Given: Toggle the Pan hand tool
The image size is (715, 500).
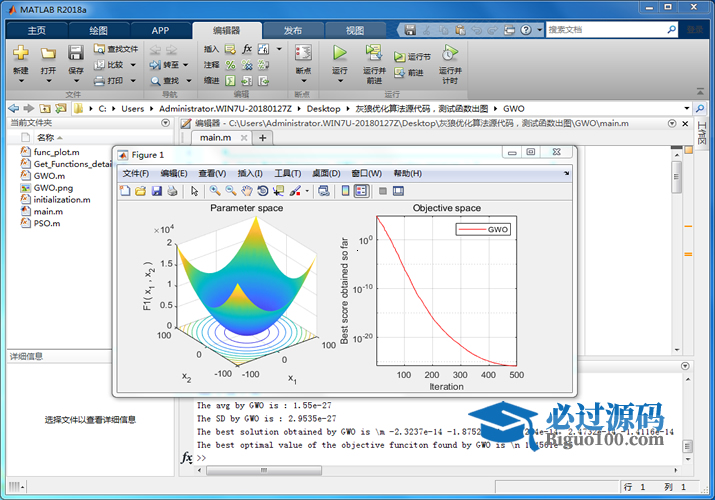Looking at the screenshot, I should click(247, 191).
